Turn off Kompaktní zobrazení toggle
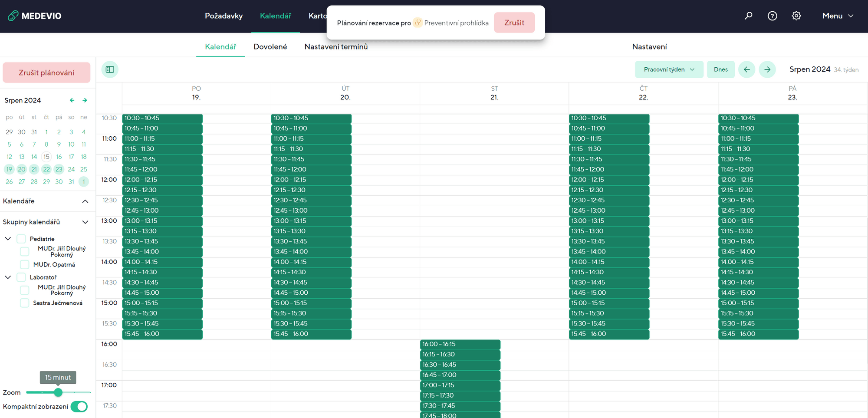The height and width of the screenshot is (418, 868). click(x=79, y=407)
